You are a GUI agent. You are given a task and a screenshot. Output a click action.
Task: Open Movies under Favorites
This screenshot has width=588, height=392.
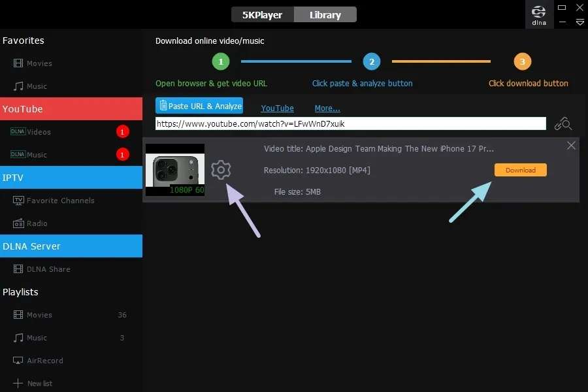39,63
